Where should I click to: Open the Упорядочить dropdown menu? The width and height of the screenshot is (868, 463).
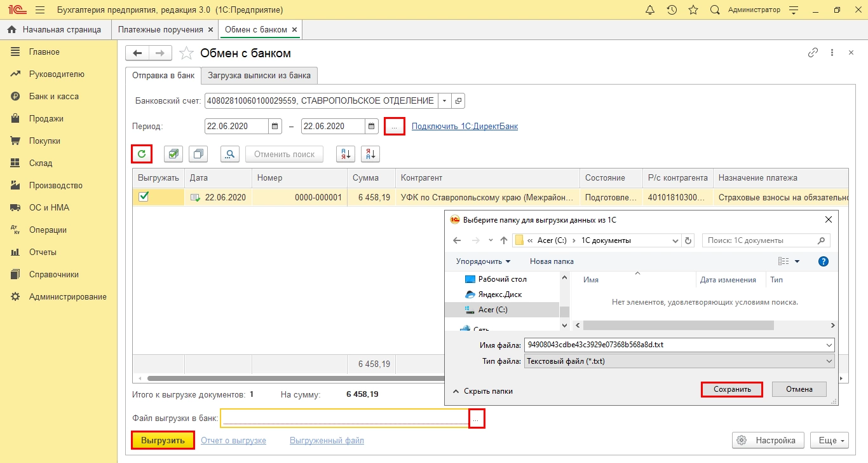click(483, 261)
